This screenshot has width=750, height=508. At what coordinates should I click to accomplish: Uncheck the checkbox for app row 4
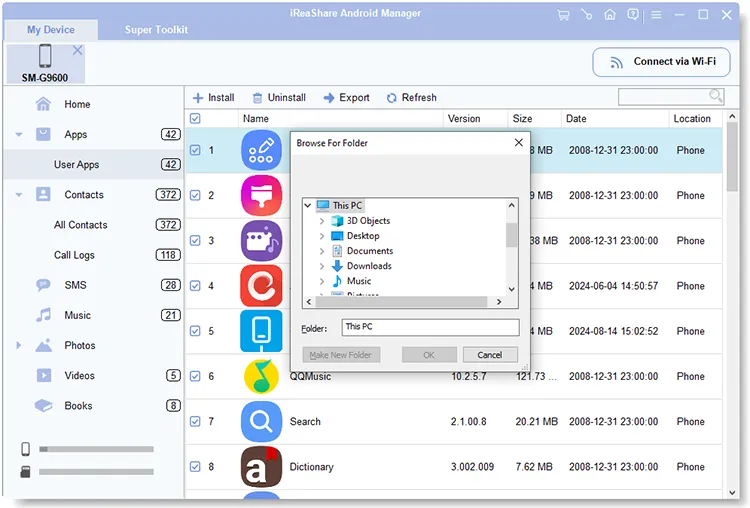[x=195, y=286]
